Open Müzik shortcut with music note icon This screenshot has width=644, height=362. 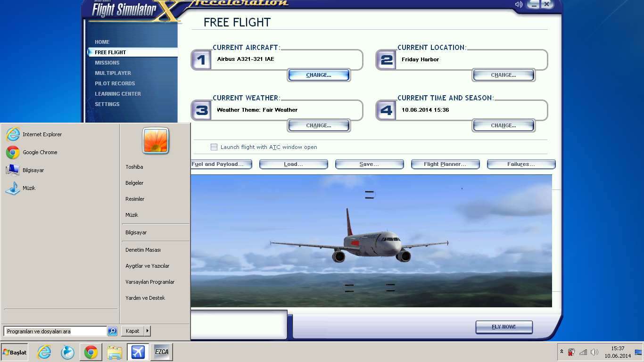coord(21,188)
